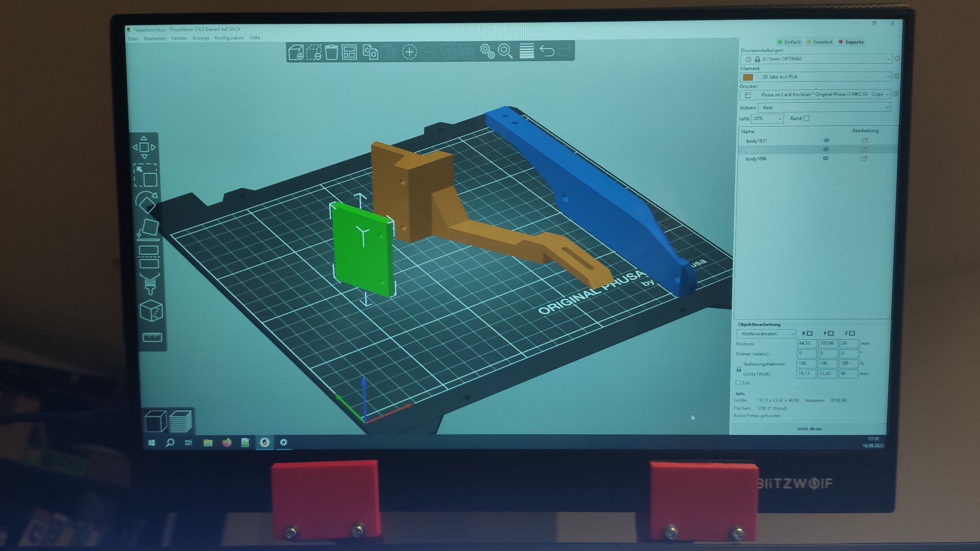Click the Jetzt slicen button
The width and height of the screenshot is (980, 551).
pyautogui.click(x=809, y=429)
